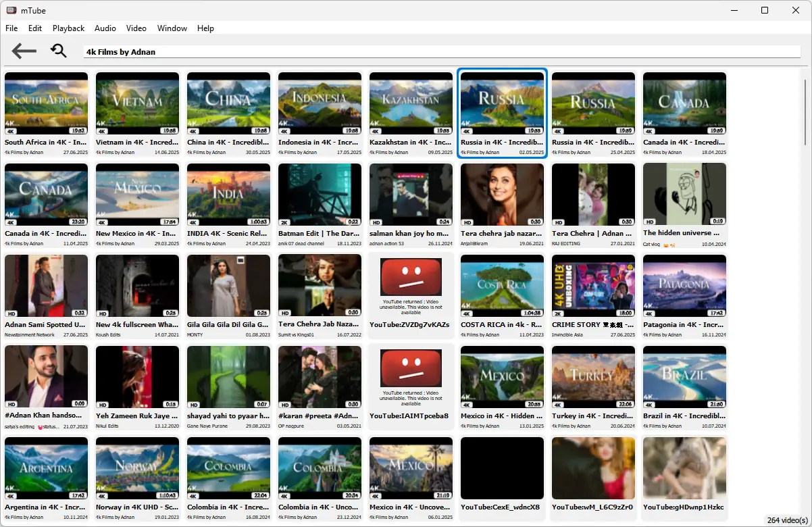The height and width of the screenshot is (527, 812).
Task: Open the Turkey in 4K video
Action: (593, 376)
